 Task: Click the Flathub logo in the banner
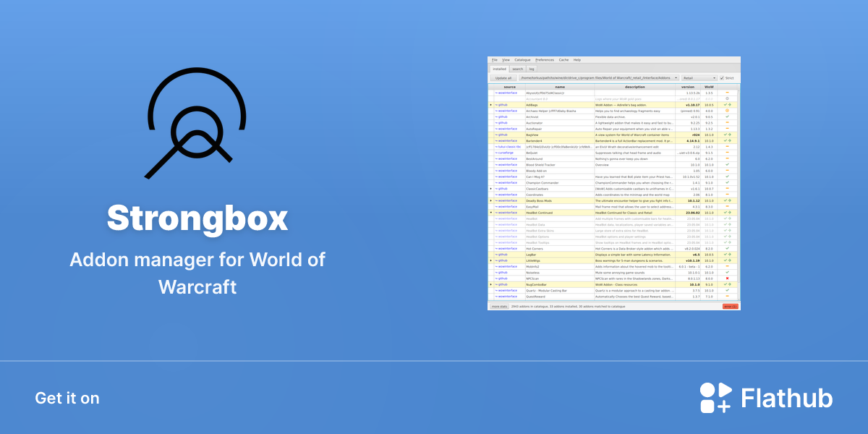[x=766, y=399]
